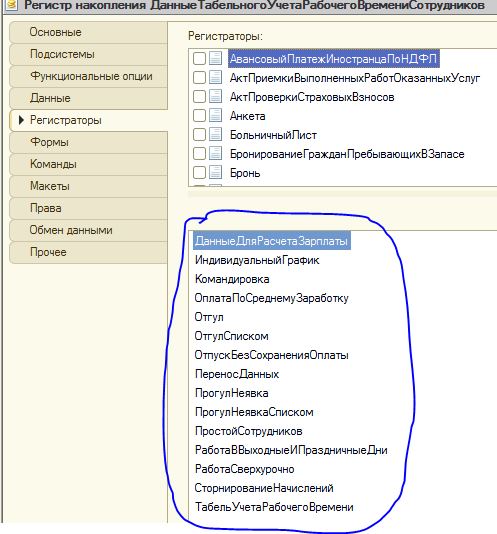Select ИндивидуальныйГрафик in the selected registrars list

[257, 261]
